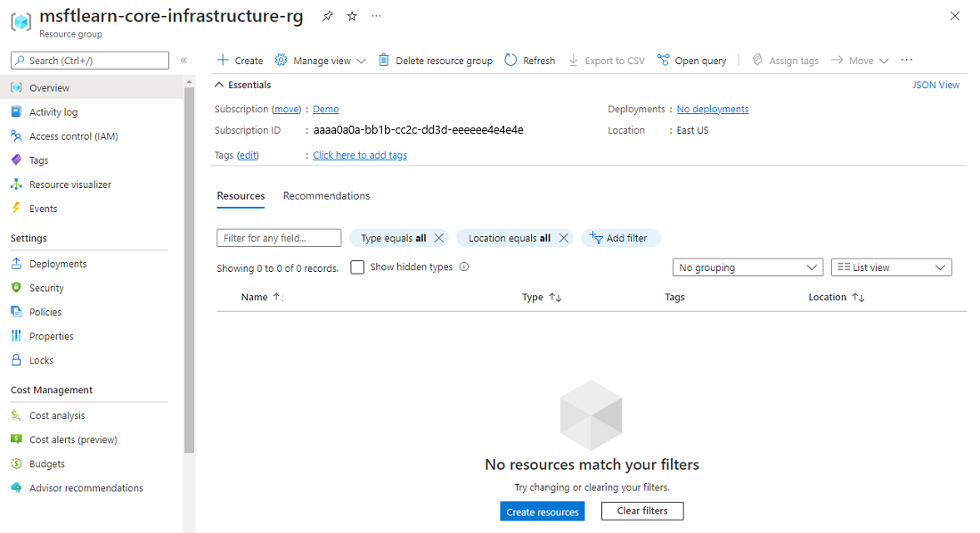980x533 pixels.
Task: Open the Demo subscription link
Action: point(325,109)
